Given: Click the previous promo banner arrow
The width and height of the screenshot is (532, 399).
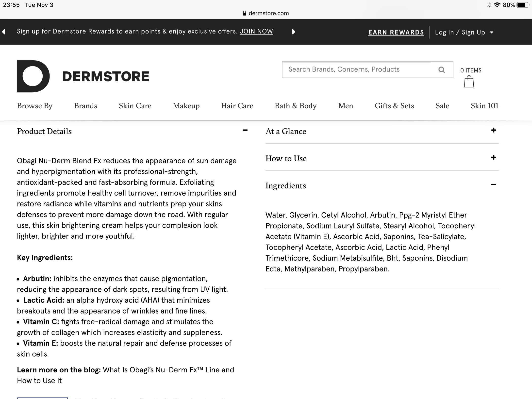Looking at the screenshot, I should 3,32.
